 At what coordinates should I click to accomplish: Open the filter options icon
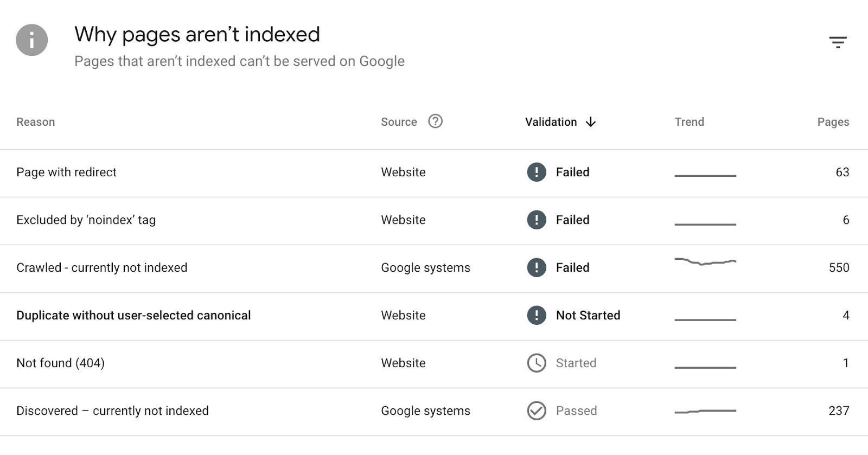pyautogui.click(x=839, y=41)
